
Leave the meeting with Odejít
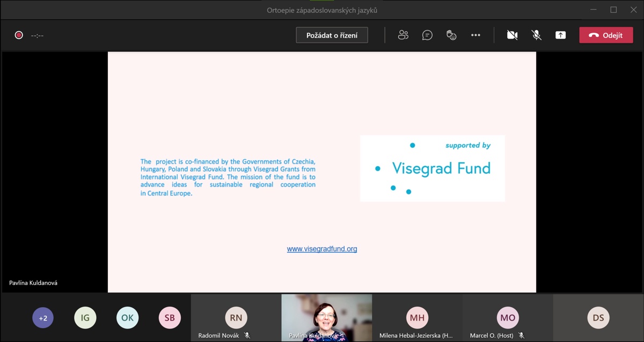coord(606,35)
